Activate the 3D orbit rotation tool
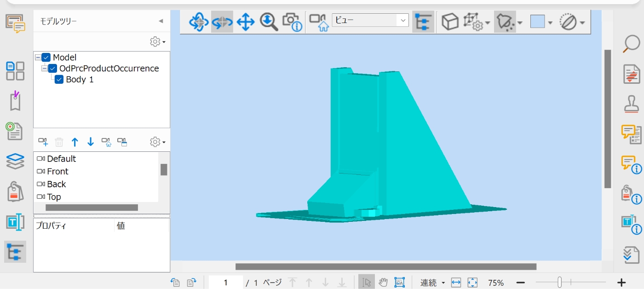644x289 pixels. 199,22
